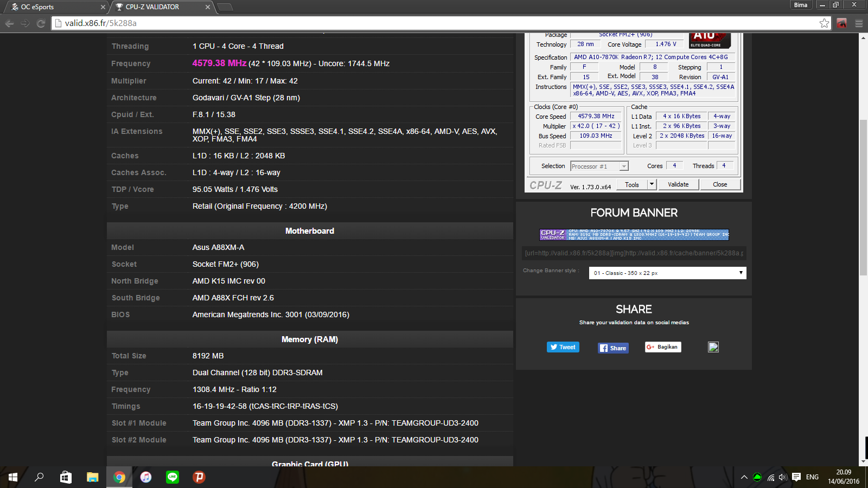Go forward in browser history

point(25,23)
